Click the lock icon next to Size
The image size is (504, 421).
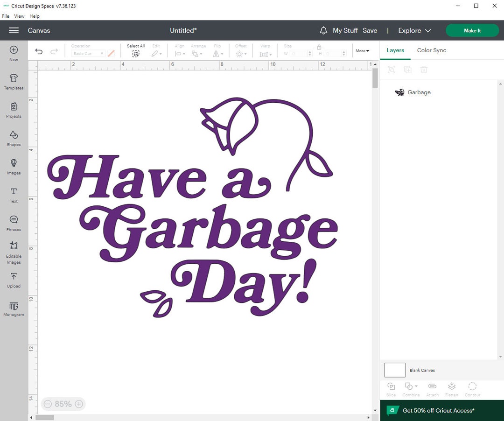pos(319,48)
